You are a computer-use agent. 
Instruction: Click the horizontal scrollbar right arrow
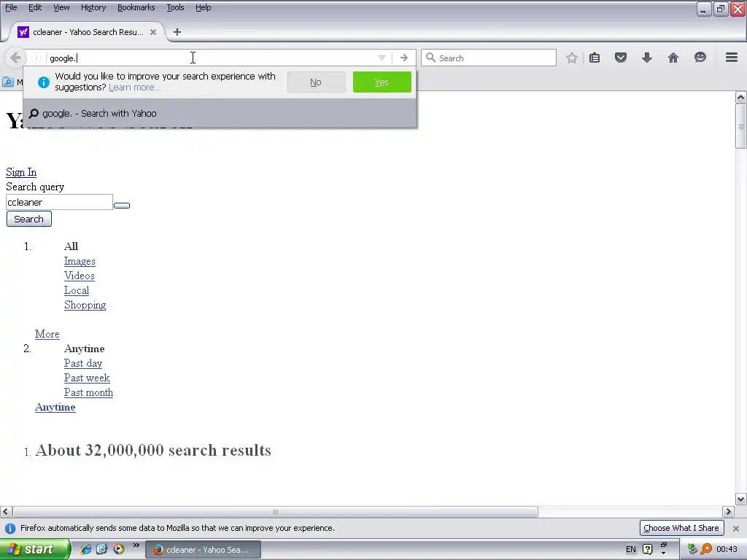(728, 512)
